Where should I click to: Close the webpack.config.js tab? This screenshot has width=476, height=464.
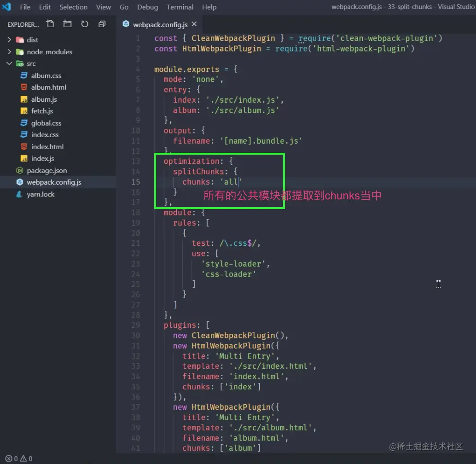click(194, 24)
